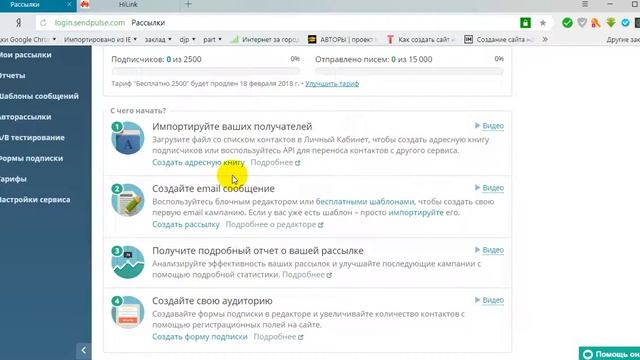Click Создать адресную книгу link
640x360 pixels.
point(198,162)
